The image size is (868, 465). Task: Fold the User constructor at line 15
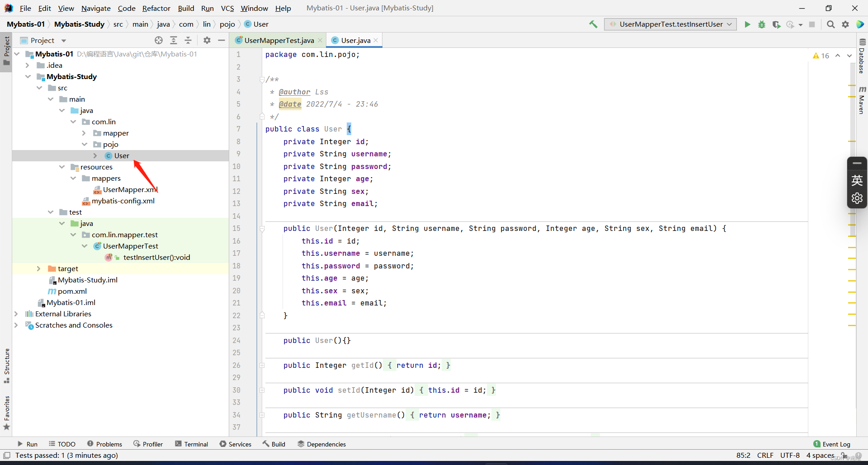tap(262, 229)
